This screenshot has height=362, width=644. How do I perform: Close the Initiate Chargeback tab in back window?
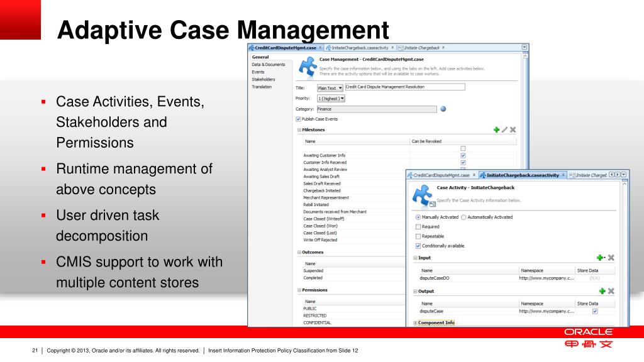(443, 48)
